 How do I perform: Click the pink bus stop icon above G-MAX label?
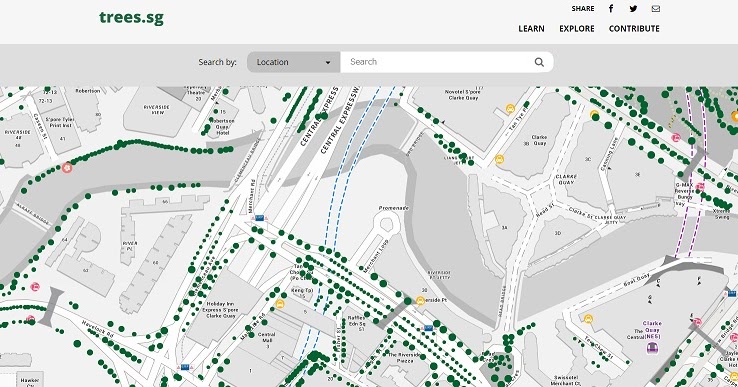[676, 137]
